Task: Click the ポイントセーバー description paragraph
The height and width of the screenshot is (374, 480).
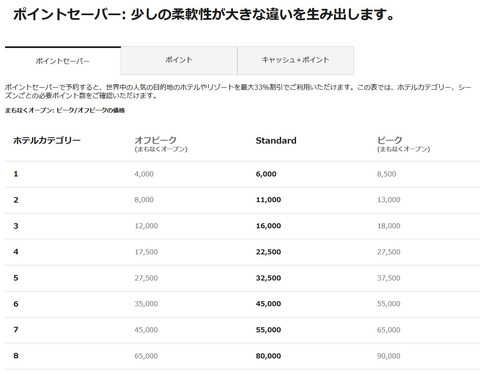Action: (x=238, y=91)
